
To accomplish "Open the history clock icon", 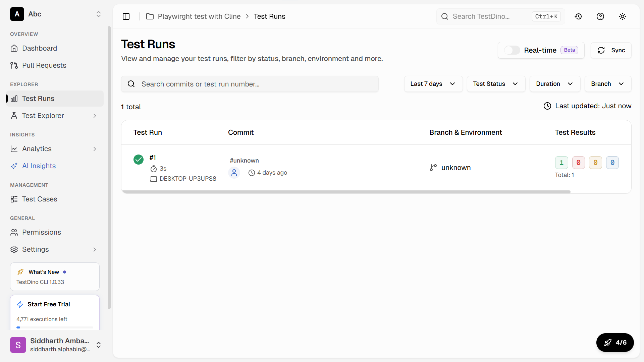I will [x=578, y=16].
